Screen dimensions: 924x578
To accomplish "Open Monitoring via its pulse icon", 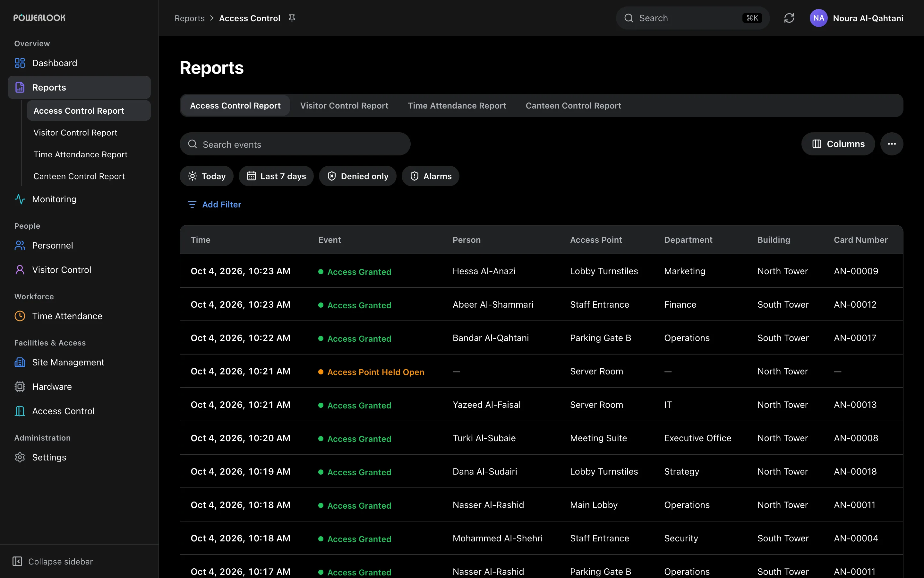I will [20, 199].
